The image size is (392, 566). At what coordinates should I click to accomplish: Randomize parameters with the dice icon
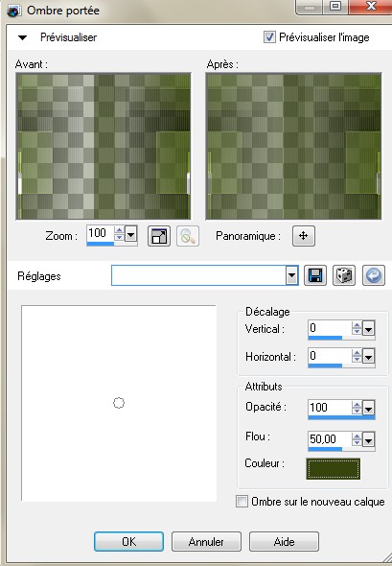(x=344, y=275)
